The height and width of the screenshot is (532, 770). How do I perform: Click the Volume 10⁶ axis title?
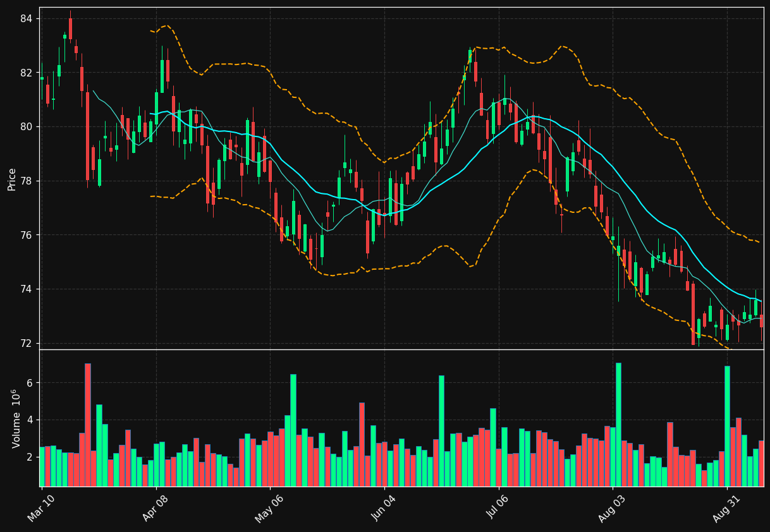click(x=15, y=418)
